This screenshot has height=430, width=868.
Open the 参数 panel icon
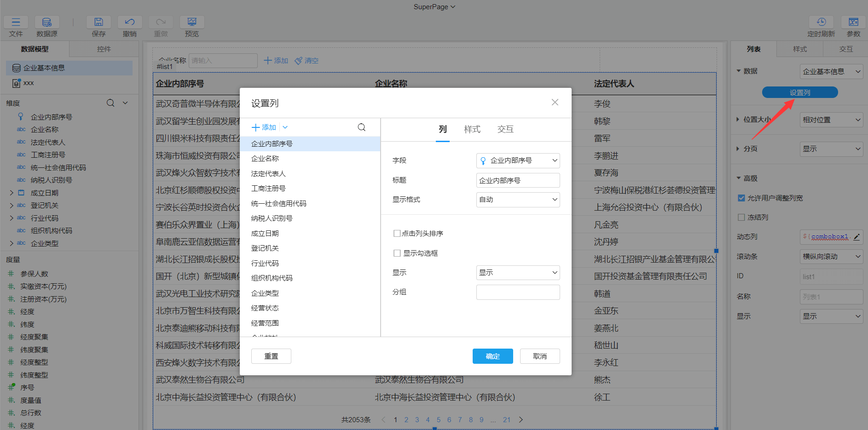853,22
